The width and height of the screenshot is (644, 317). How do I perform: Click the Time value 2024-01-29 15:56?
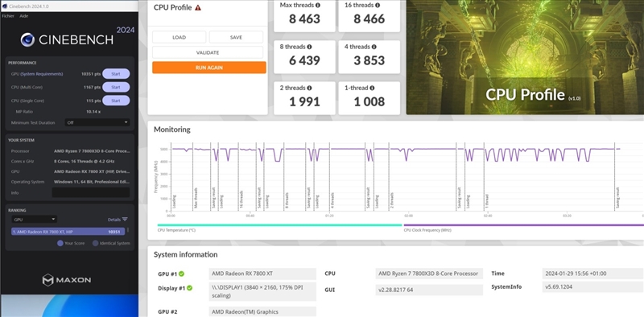coord(593,274)
